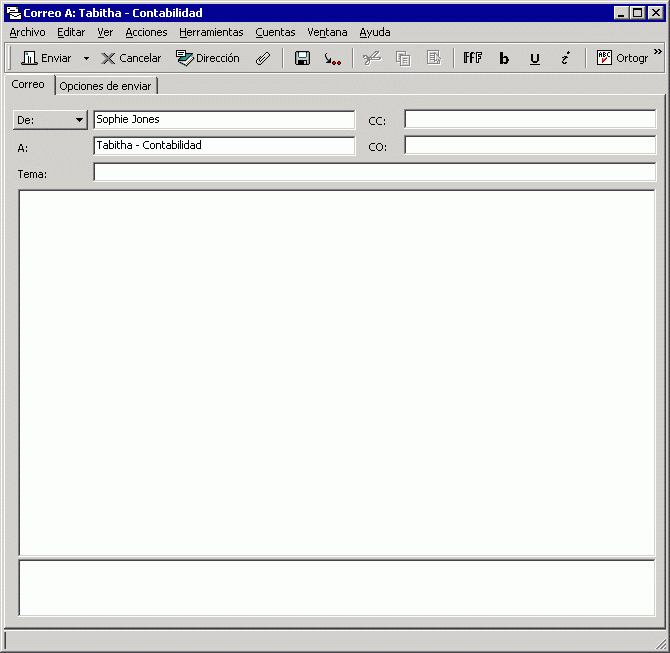The image size is (670, 653).
Task: Open the FFF font icon
Action: 473,58
